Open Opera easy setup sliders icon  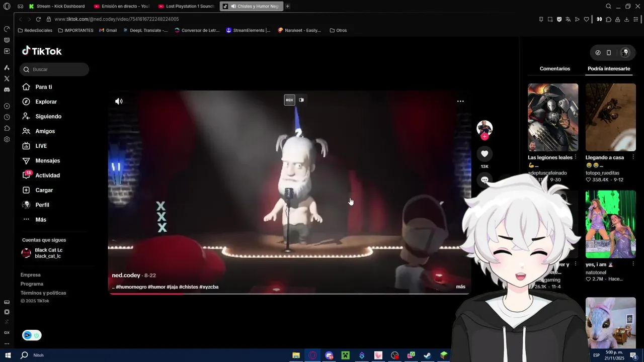(636, 19)
